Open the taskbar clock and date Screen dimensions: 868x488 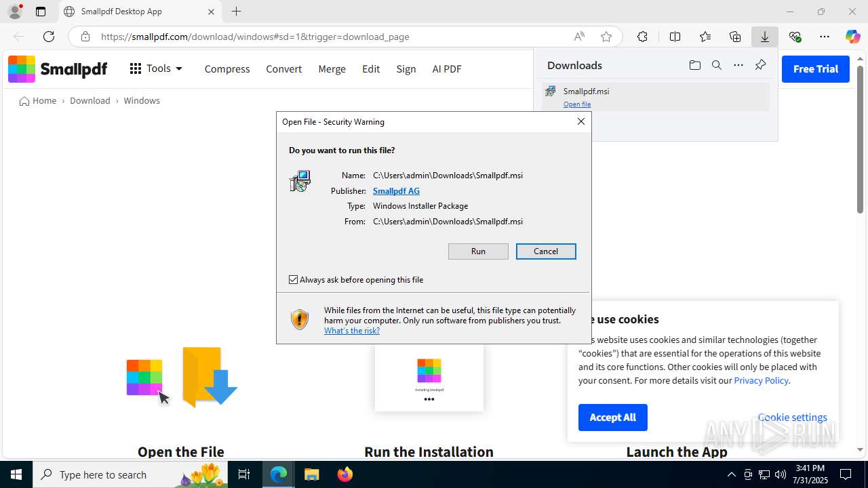coord(810,474)
